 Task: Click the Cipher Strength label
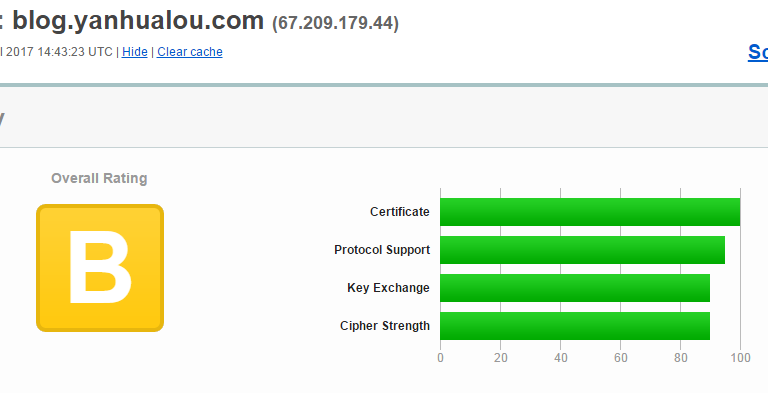click(385, 326)
